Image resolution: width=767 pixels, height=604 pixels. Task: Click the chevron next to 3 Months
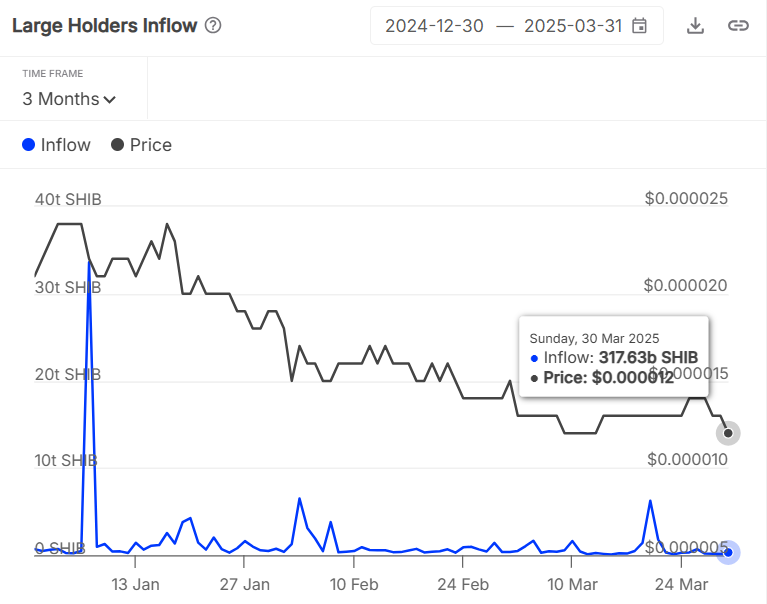pyautogui.click(x=110, y=100)
